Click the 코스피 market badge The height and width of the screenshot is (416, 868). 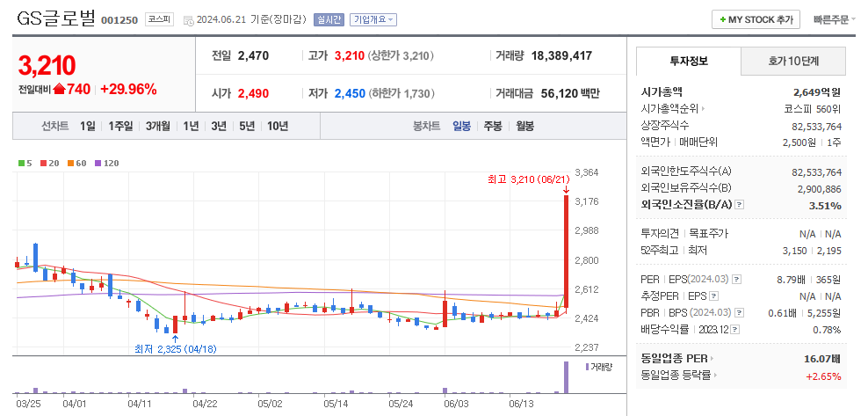point(159,20)
